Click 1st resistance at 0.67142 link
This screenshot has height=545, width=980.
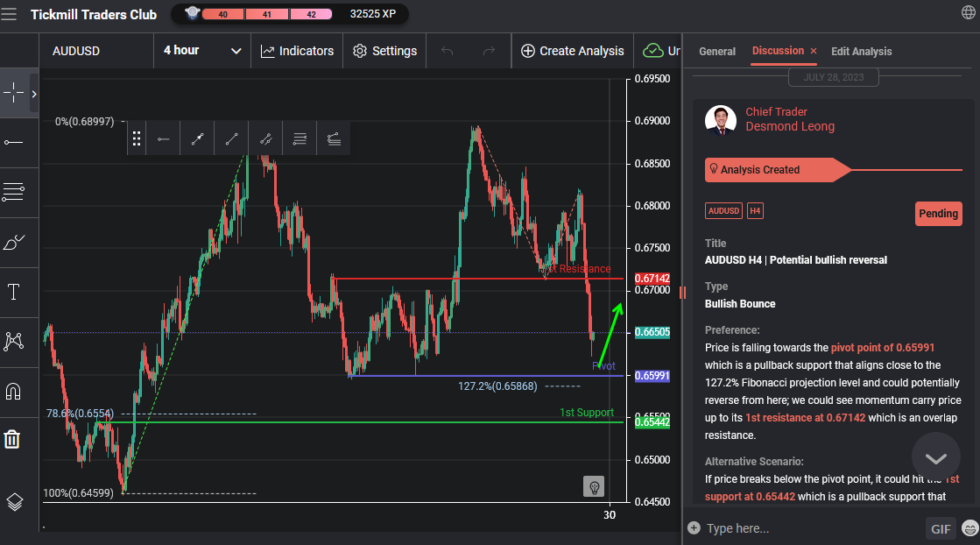(x=805, y=417)
